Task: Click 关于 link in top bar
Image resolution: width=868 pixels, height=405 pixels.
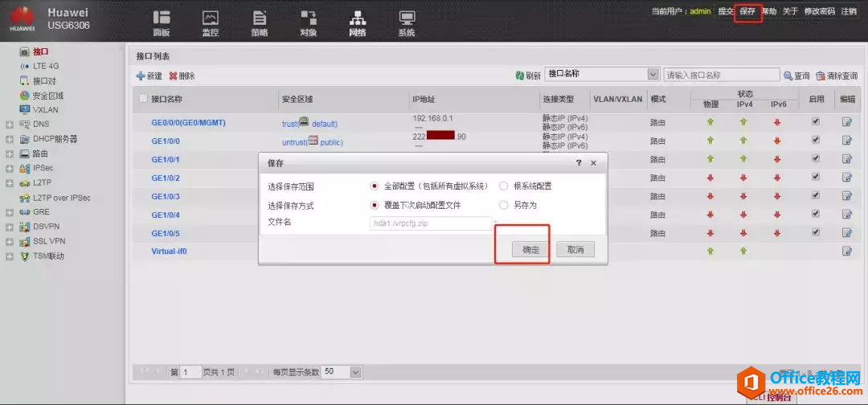Action: tap(790, 11)
